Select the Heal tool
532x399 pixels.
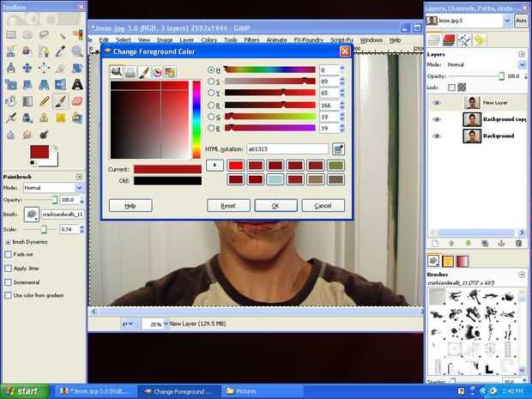[x=61, y=118]
